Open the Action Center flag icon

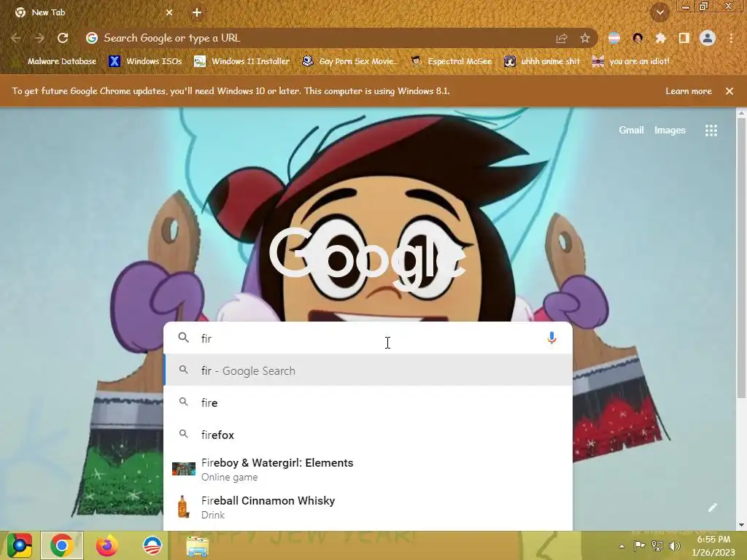[639, 546]
